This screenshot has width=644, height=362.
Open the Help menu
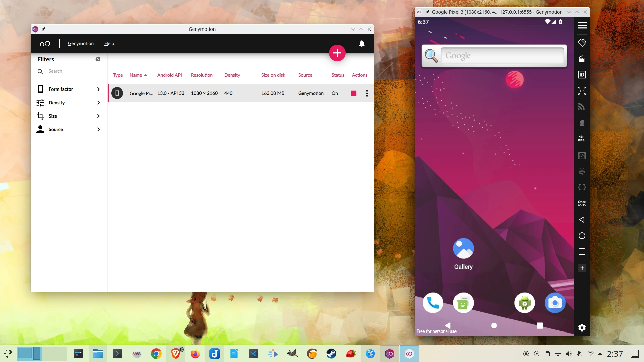(109, 43)
